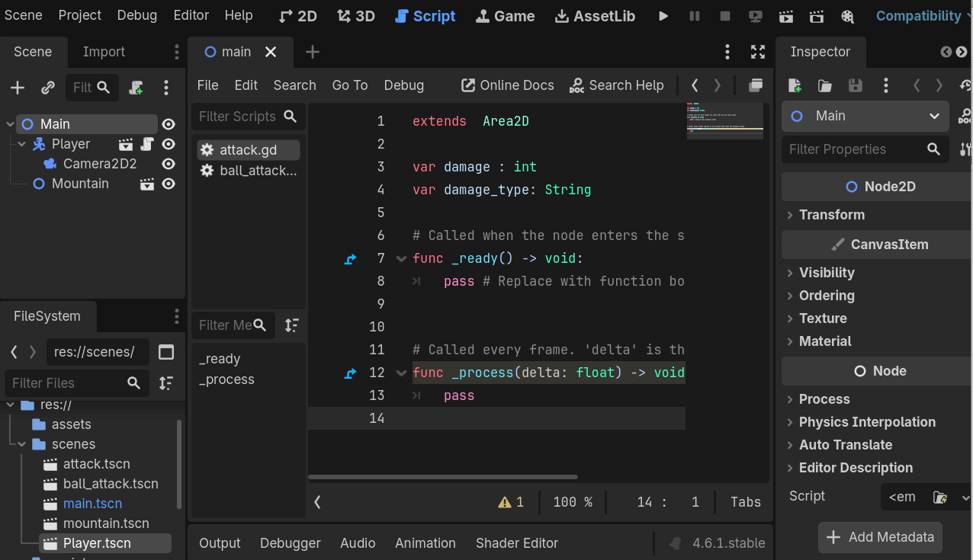The image size is (973, 560).
Task: Open Mountain scene in editor icon
Action: point(147,184)
